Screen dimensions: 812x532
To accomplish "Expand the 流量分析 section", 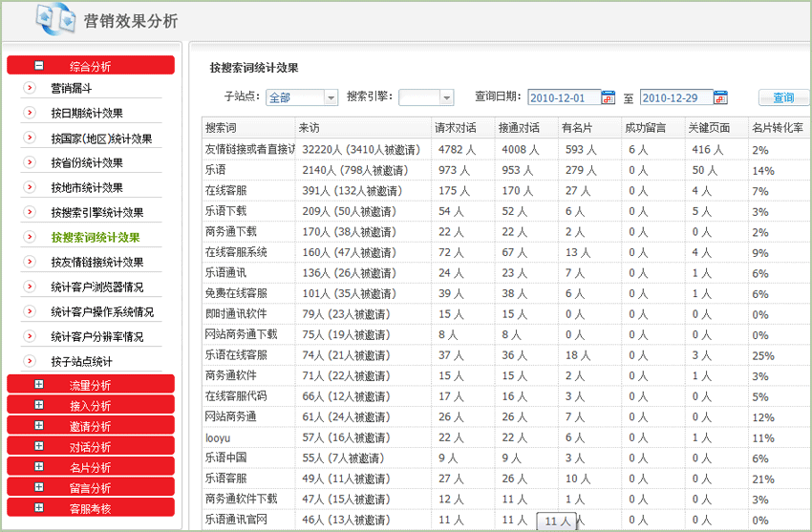I will pos(39,385).
